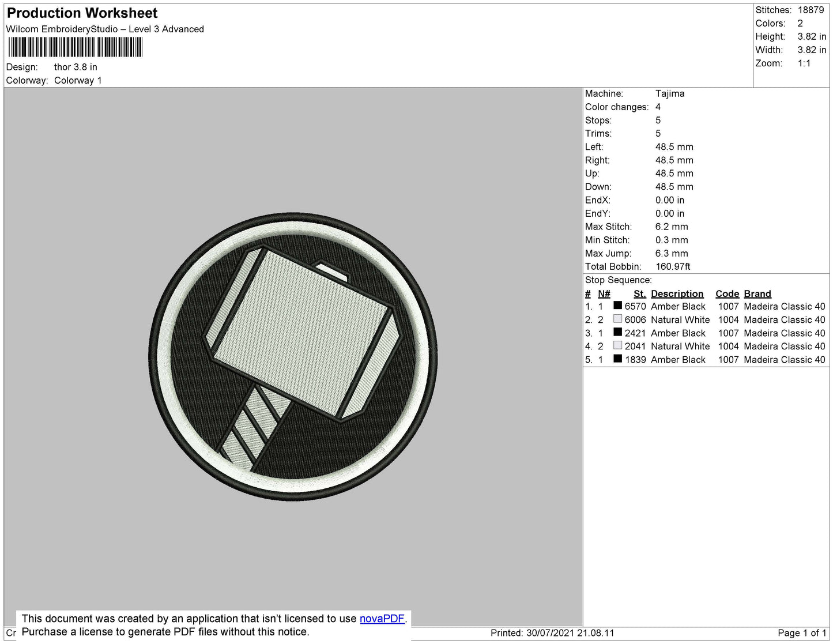Click 'Amber Black' description in row 1
This screenshot has height=644, width=833.
tap(678, 306)
